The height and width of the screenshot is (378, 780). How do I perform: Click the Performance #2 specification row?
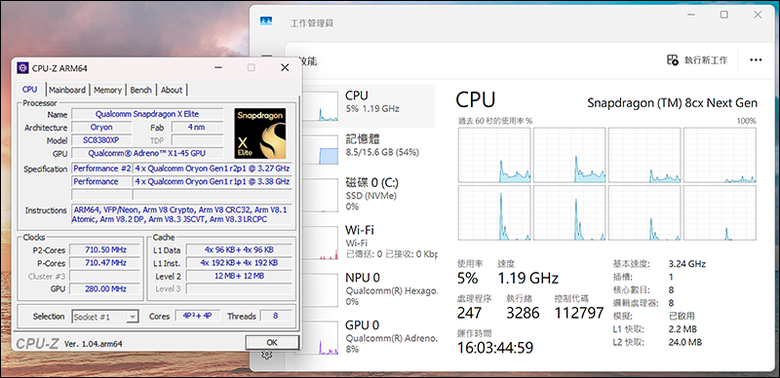(182, 169)
